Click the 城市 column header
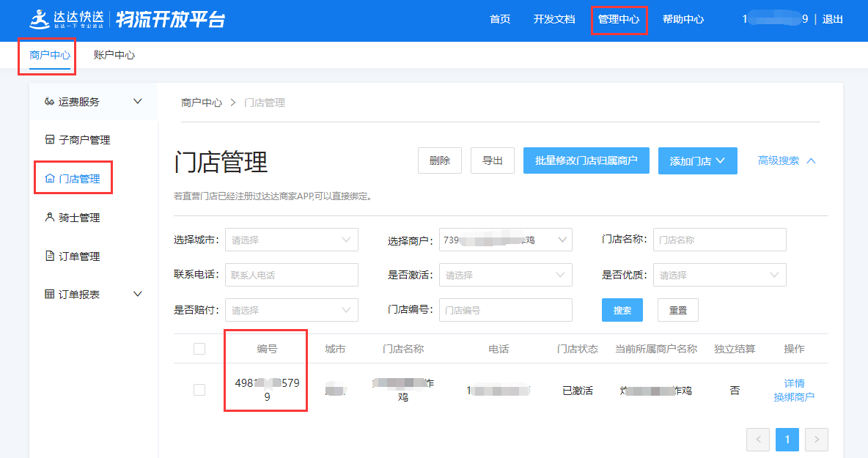This screenshot has height=458, width=868. click(x=335, y=349)
